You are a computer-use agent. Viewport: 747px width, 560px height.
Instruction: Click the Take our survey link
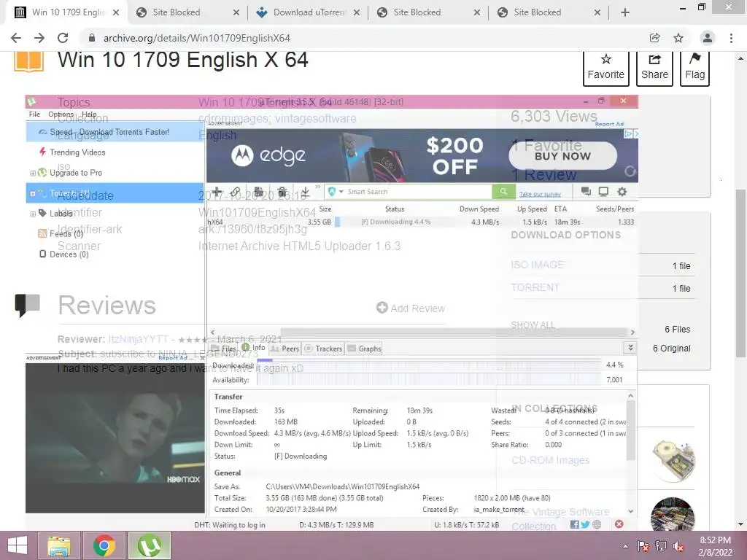(541, 194)
